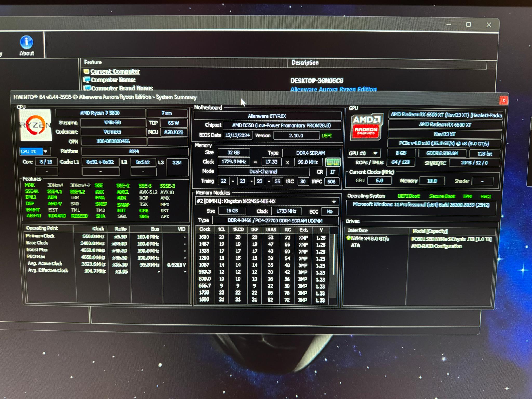Click the PCIe v4.0 x16 link field
The width and height of the screenshot is (532, 399).
444,144
